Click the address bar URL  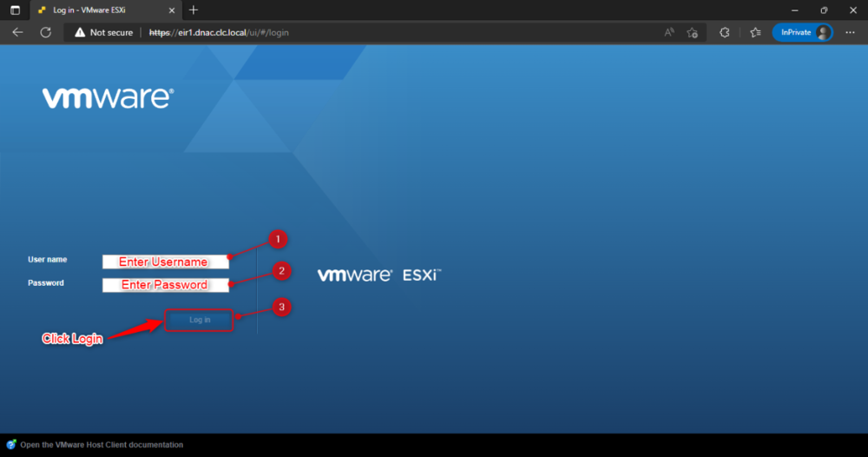tap(220, 33)
